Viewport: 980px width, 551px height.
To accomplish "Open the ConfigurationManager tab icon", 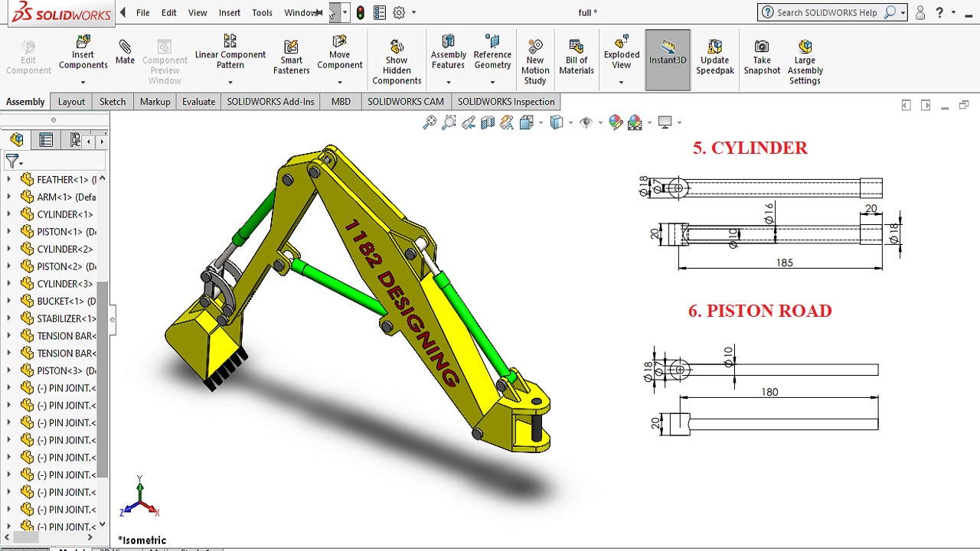I will [x=75, y=139].
